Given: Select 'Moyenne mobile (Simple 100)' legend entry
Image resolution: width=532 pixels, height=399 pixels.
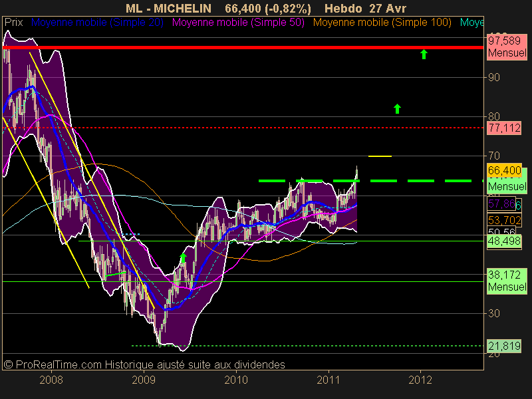Looking at the screenshot, I should pos(382,23).
